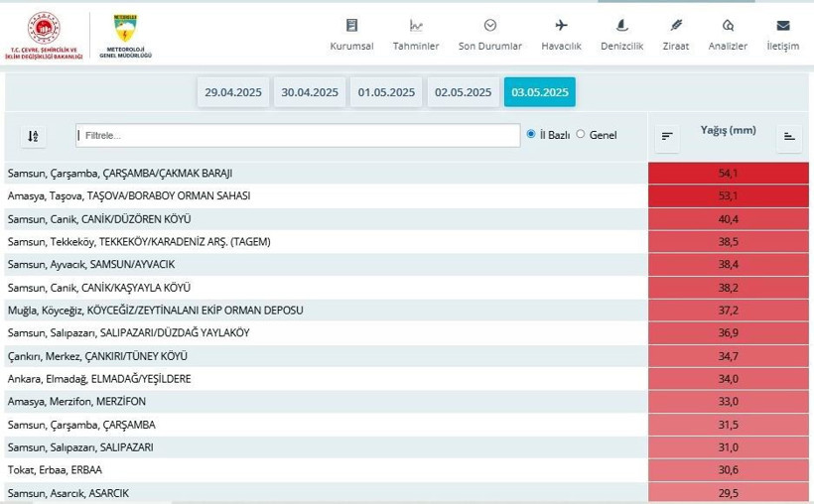Select the İl Bazlı radio button
Viewport: 814px width, 504px height.
tap(531, 134)
